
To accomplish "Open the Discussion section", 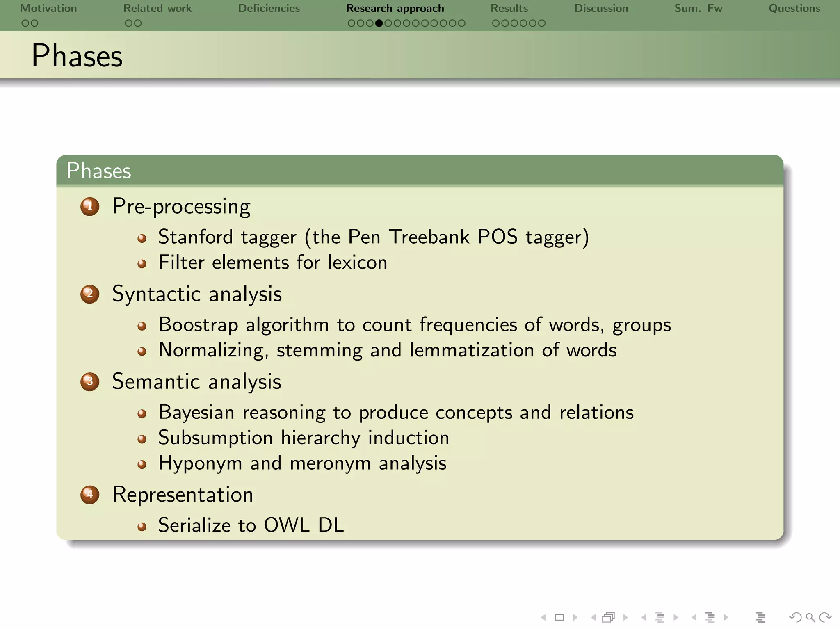I will (601, 8).
